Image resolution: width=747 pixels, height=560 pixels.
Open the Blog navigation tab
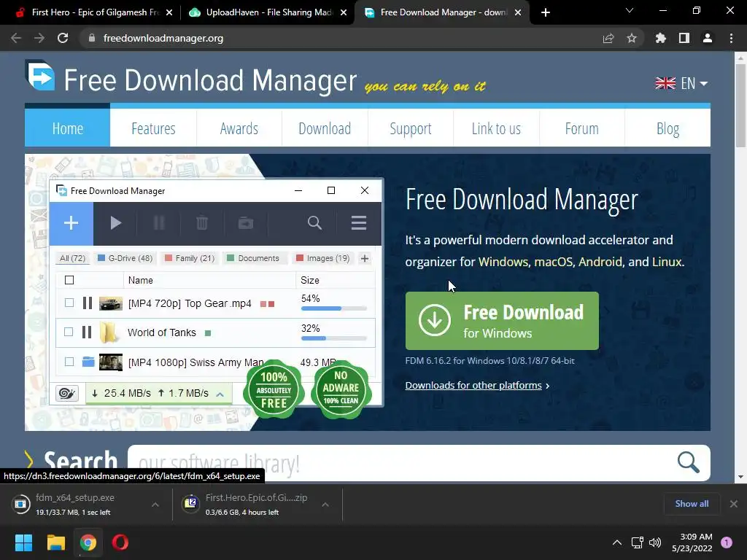tap(668, 128)
